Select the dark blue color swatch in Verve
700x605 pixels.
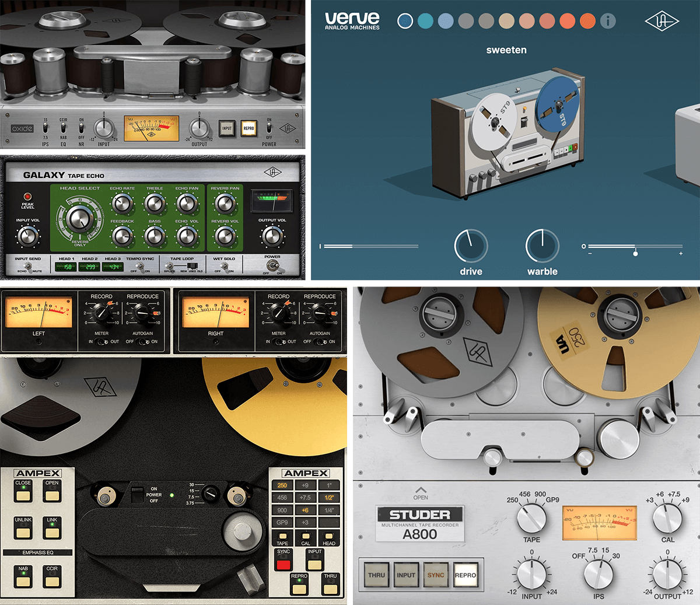pyautogui.click(x=406, y=19)
